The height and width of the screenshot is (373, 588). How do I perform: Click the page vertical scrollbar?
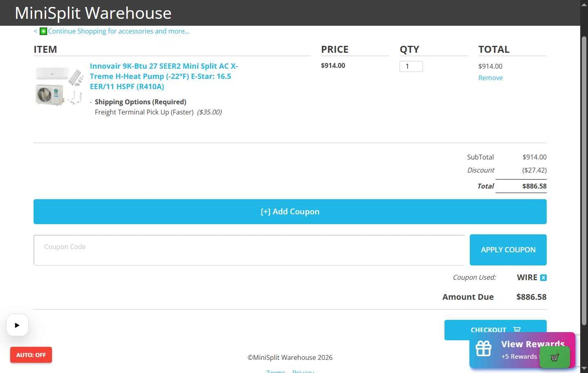point(584,180)
